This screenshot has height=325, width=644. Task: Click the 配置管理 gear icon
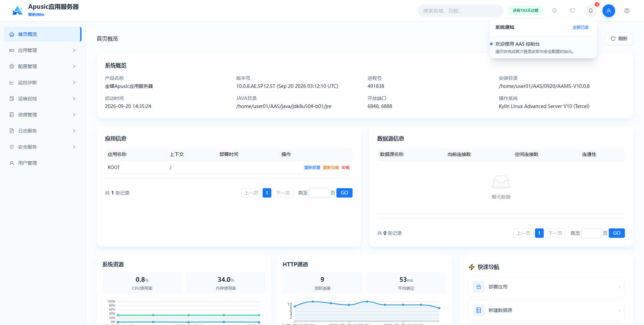point(12,66)
